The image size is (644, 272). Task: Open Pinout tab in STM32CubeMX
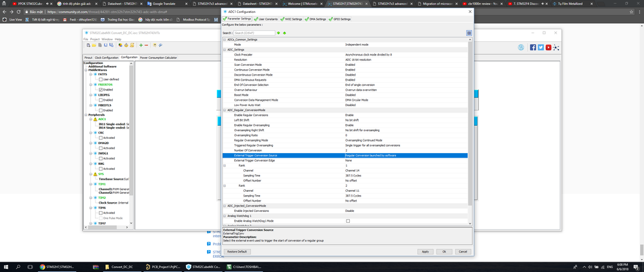point(88,58)
